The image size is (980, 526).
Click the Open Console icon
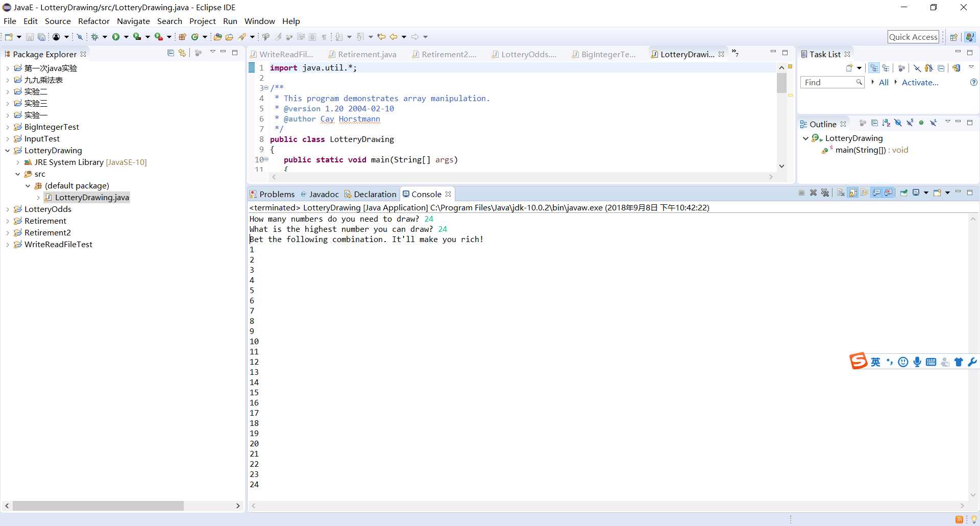pos(937,193)
